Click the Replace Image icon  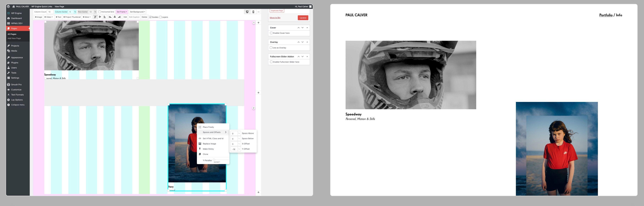200,143
